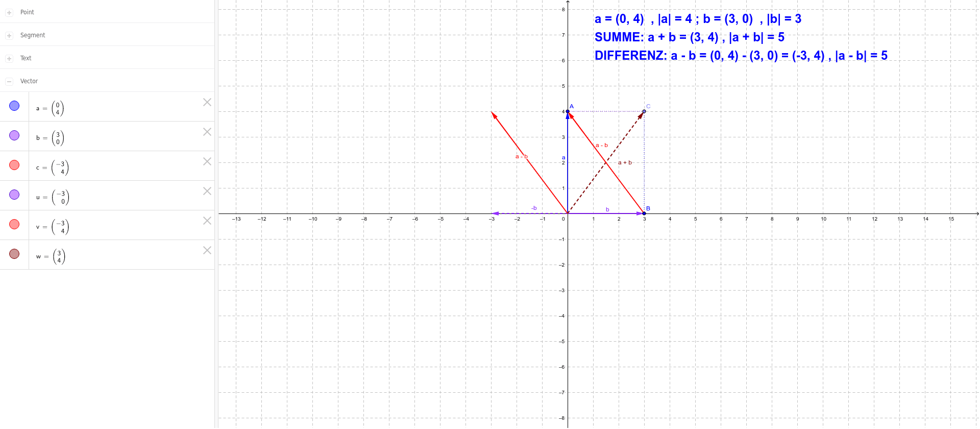
Task: Collapse the Vector category
Action: tap(9, 81)
